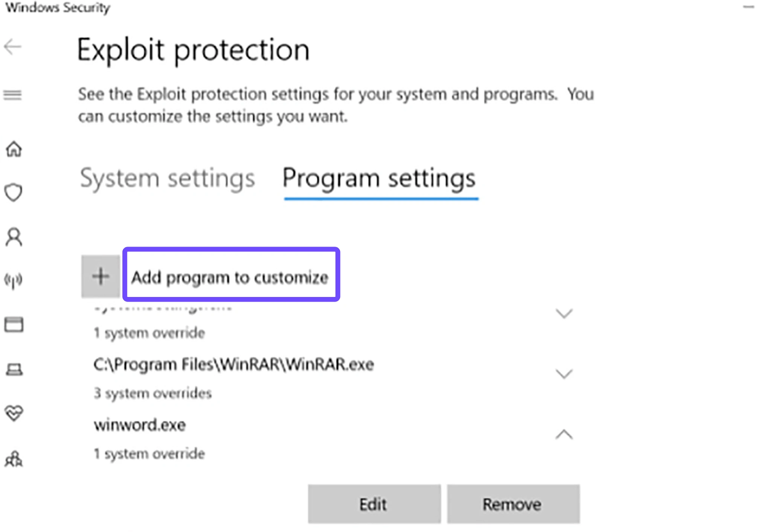Viewport: 764px width, 532px height.
Task: Click the back arrow icon
Action: (13, 47)
